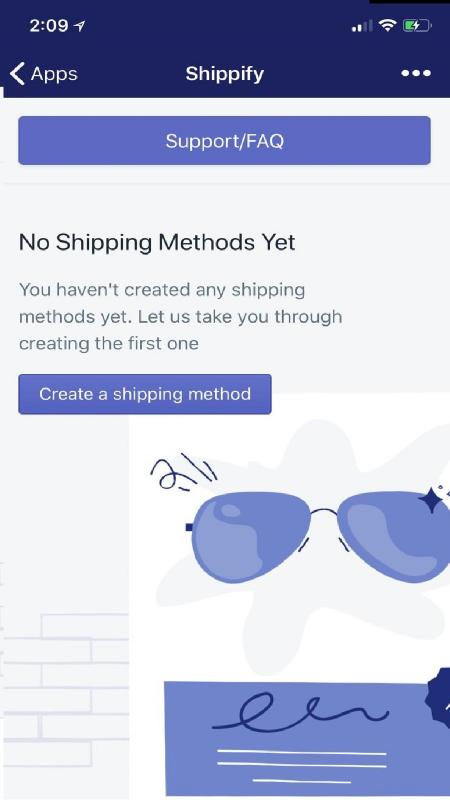Click the sparkle star on the sunglasses
Viewport: 450px width, 800px height.
tap(431, 501)
